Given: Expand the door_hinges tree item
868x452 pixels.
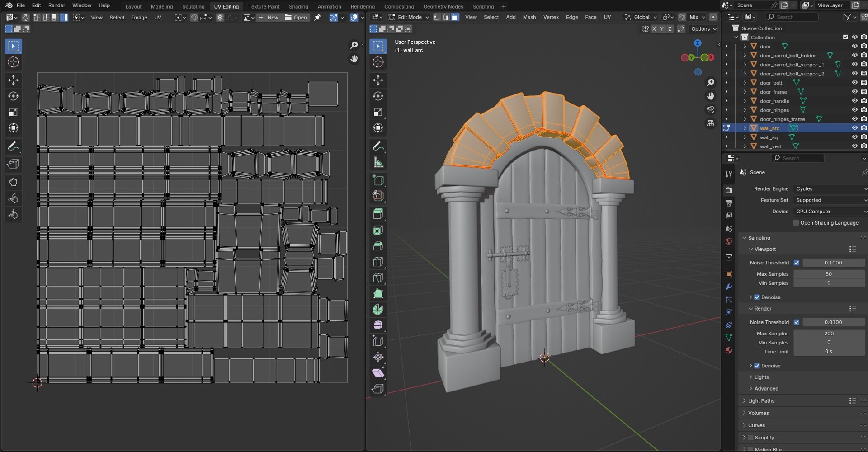Looking at the screenshot, I should pos(745,110).
